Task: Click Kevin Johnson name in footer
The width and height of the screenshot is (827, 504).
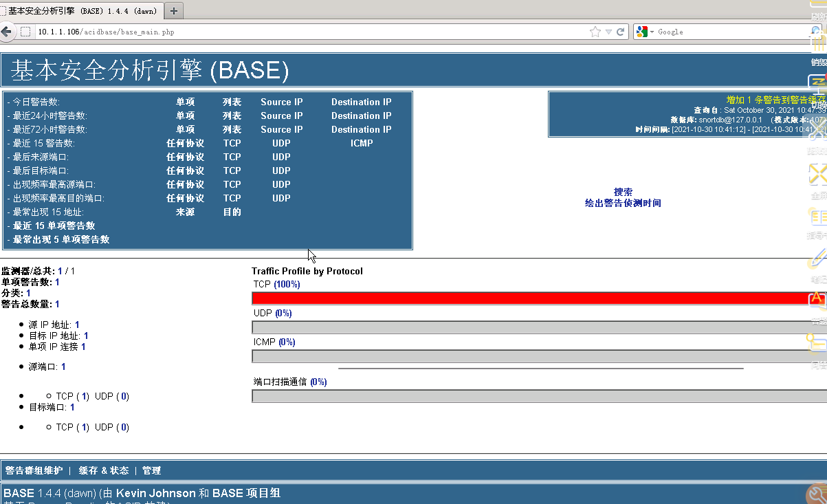Action: click(156, 493)
